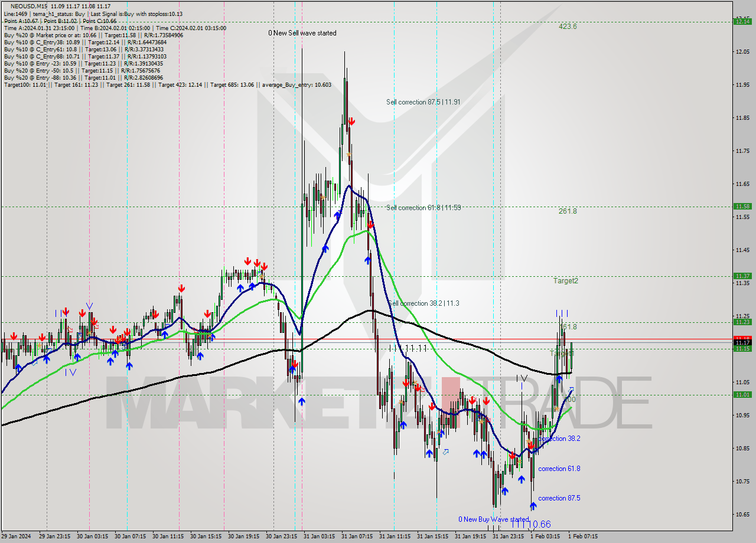The image size is (756, 543).
Task: Click the 'I I I 10.66' wave label
Action: coord(531,524)
